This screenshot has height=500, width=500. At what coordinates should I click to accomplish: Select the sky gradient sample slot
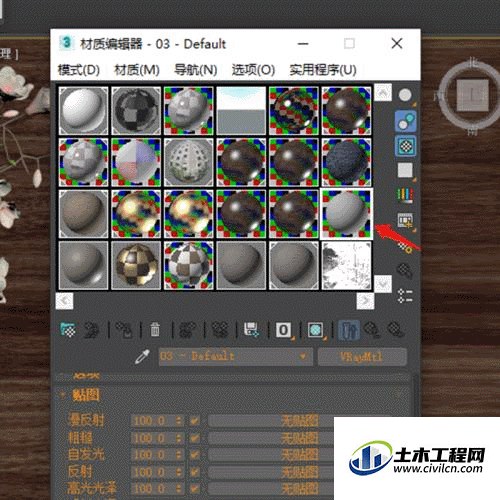pos(241,111)
